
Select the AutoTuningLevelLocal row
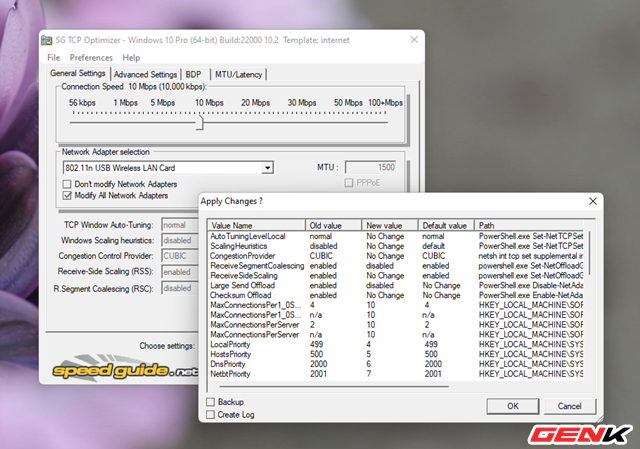click(x=396, y=236)
